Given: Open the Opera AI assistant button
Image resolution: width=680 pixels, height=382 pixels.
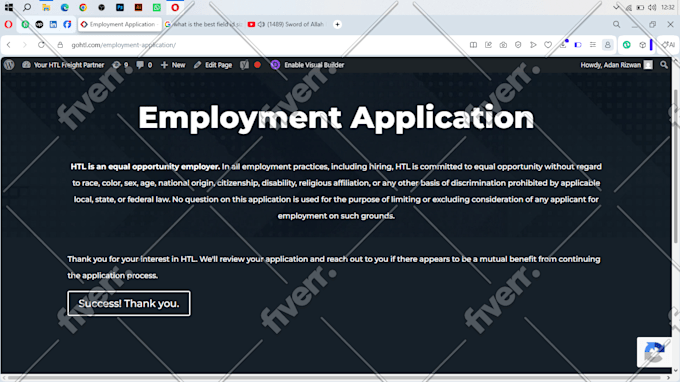Looking at the screenshot, I should click(668, 45).
